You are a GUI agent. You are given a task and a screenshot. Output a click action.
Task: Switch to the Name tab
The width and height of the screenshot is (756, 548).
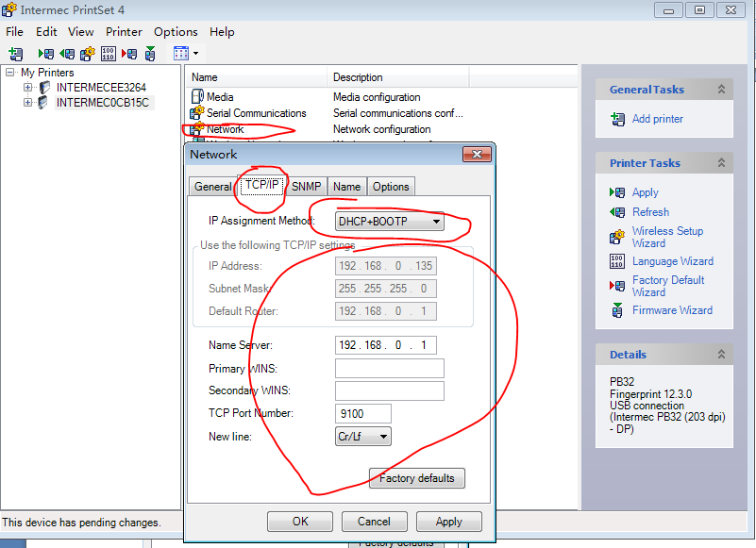[x=346, y=187]
